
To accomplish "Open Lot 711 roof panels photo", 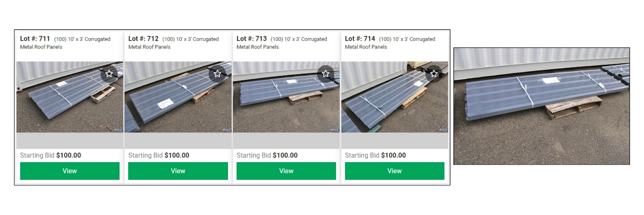I will pos(70,97).
